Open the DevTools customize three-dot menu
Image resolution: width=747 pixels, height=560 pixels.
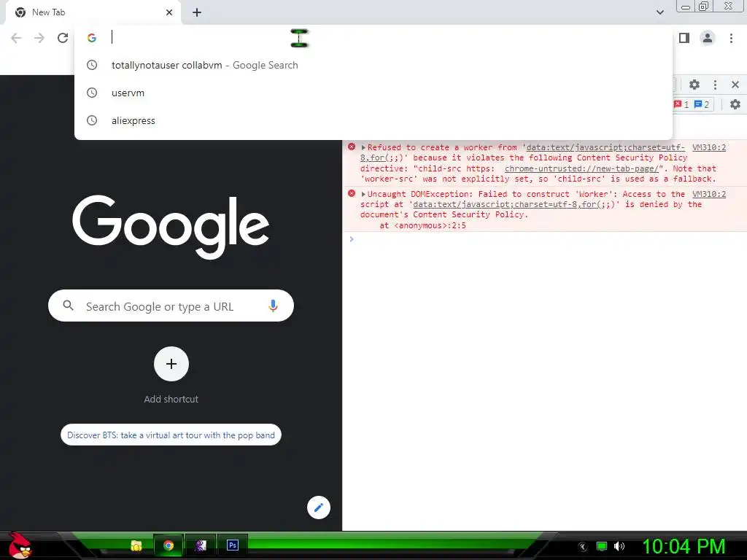[x=715, y=85]
